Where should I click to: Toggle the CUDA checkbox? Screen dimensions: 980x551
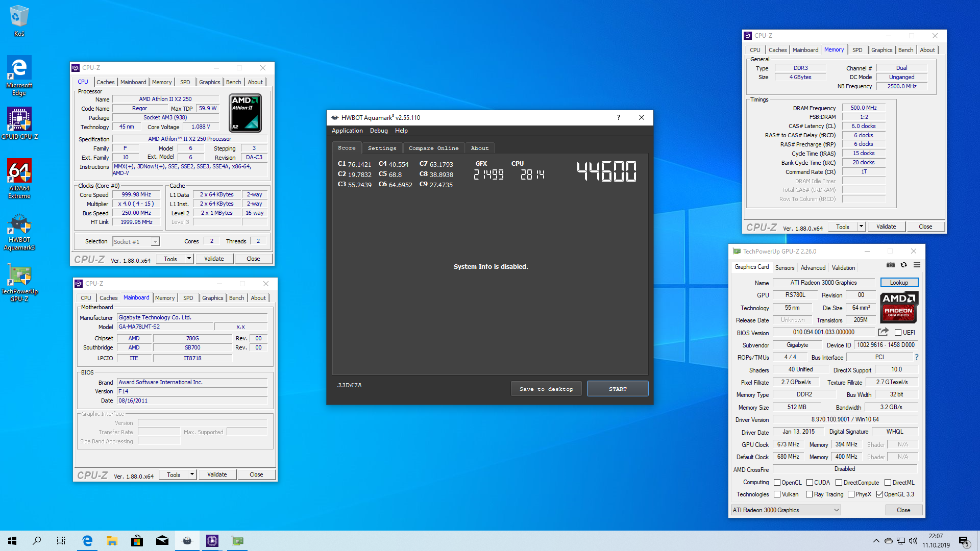point(810,483)
